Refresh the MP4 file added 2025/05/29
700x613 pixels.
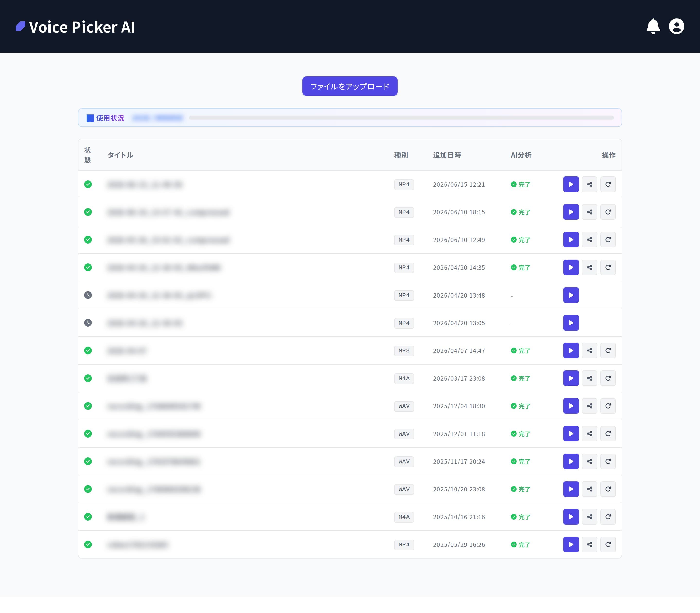[608, 545]
